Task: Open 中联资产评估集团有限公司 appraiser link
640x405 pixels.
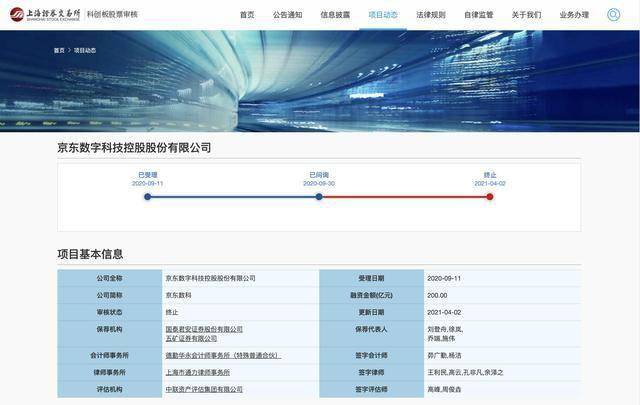Action: click(204, 389)
